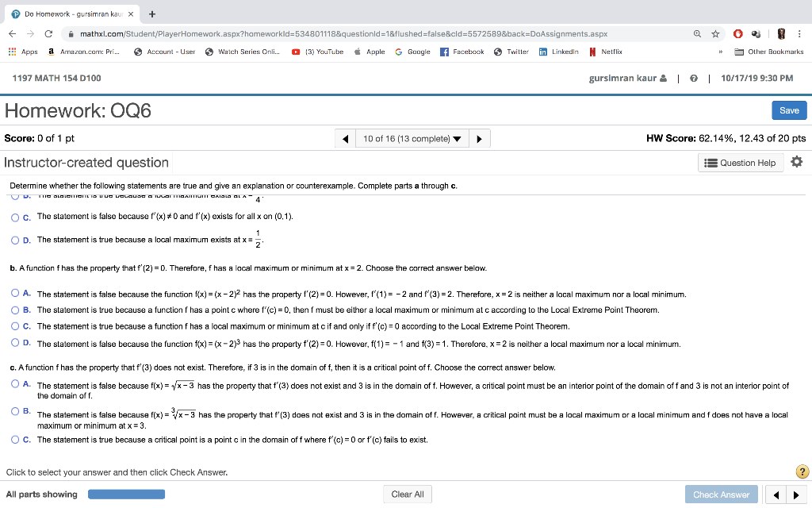This screenshot has width=812, height=508.
Task: Select part c option B cube root counterexample
Action: [15, 412]
